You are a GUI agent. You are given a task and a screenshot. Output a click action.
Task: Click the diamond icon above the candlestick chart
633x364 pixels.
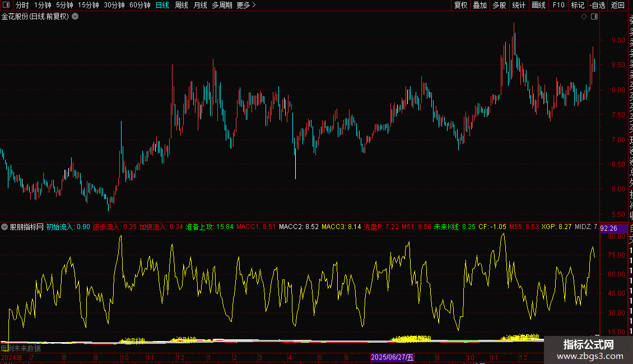tap(584, 17)
